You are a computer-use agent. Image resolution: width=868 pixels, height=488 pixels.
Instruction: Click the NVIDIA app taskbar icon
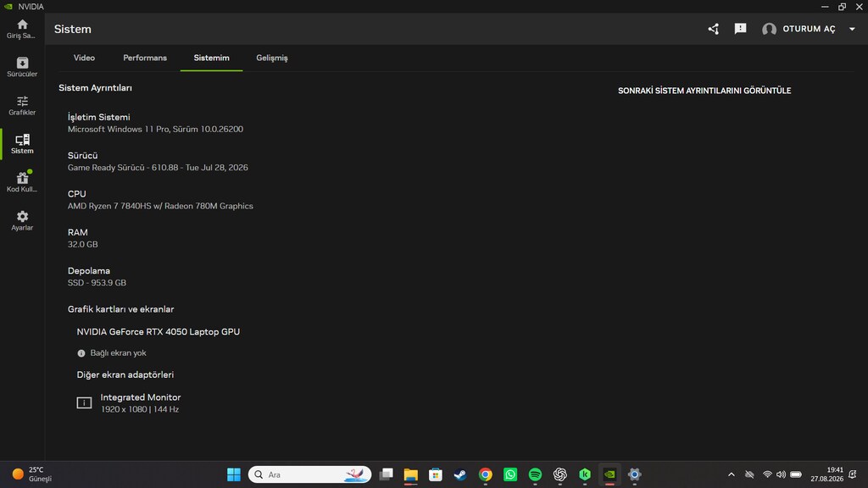(609, 474)
